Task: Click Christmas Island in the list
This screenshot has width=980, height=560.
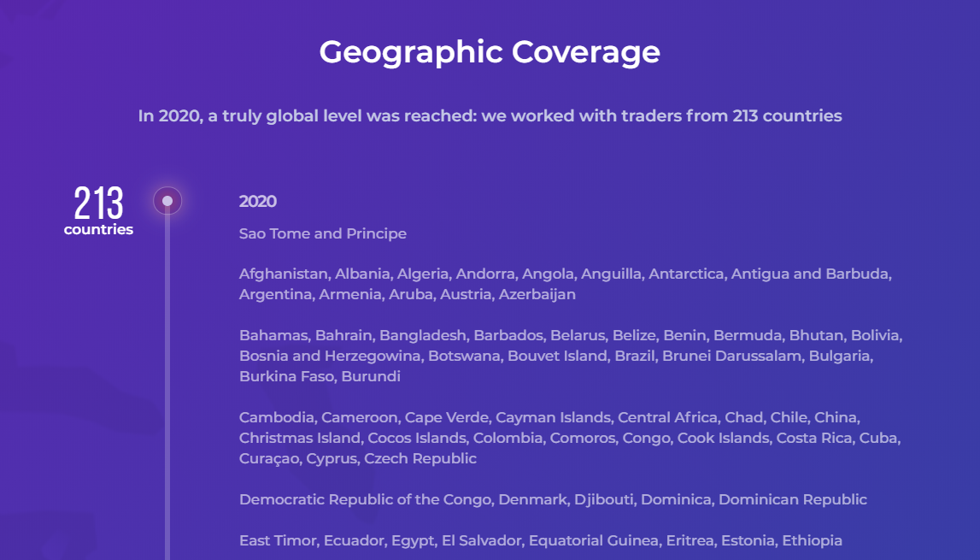Action: click(300, 438)
